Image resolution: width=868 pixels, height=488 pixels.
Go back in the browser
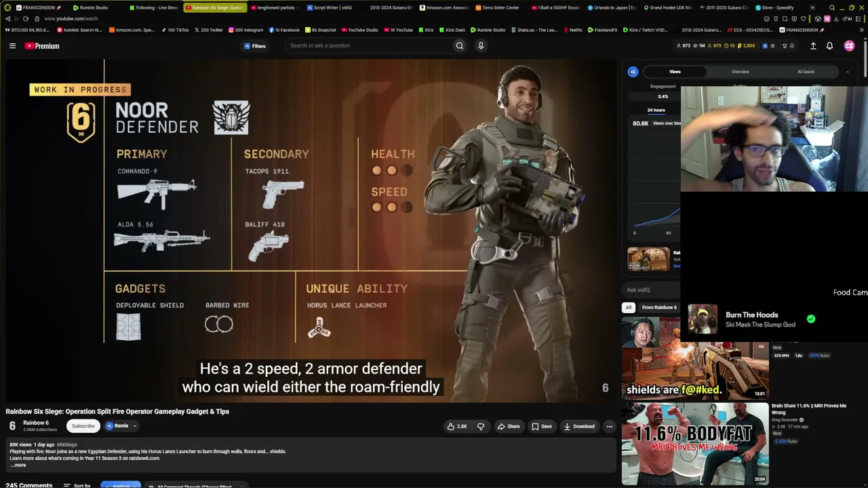pos(7,19)
